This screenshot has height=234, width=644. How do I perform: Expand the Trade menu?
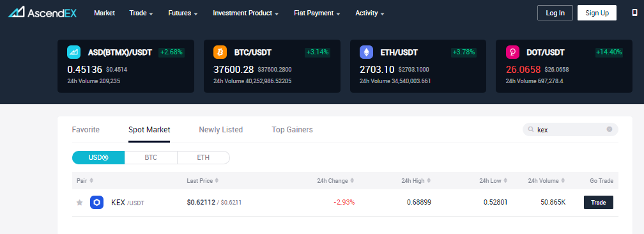pyautogui.click(x=141, y=13)
